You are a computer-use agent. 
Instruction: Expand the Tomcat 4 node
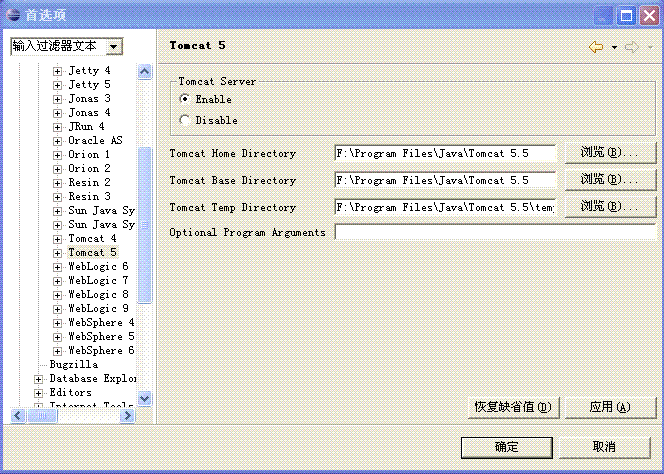click(57, 239)
